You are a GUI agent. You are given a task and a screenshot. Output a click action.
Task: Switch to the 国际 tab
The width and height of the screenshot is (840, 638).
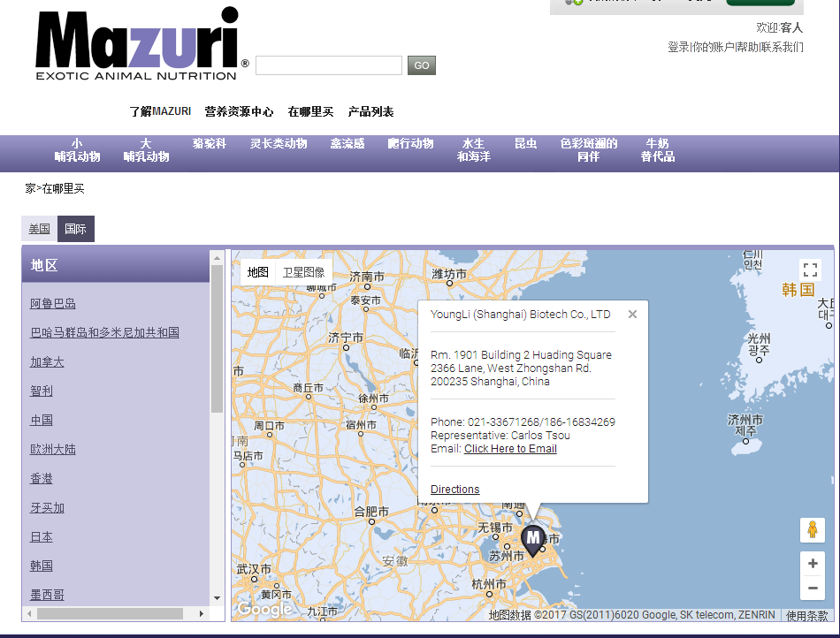pos(75,229)
